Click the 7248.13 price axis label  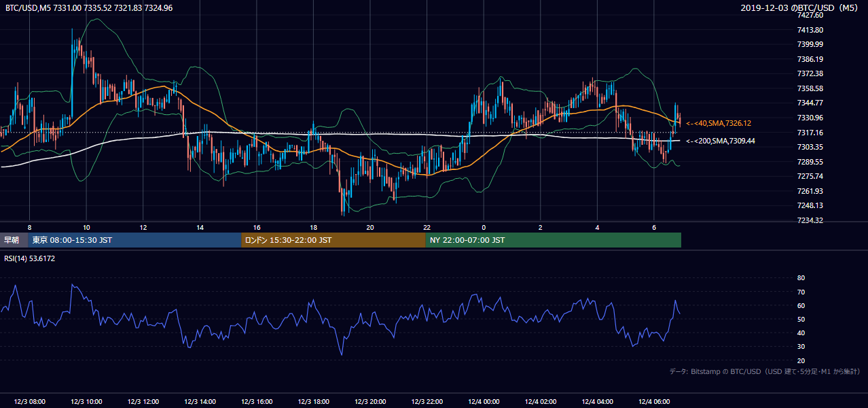point(810,205)
